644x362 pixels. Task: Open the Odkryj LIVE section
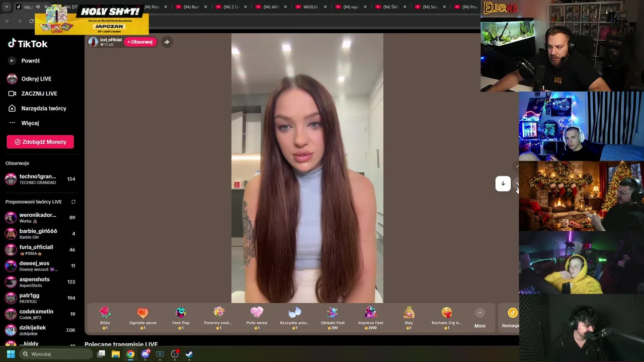click(36, 79)
